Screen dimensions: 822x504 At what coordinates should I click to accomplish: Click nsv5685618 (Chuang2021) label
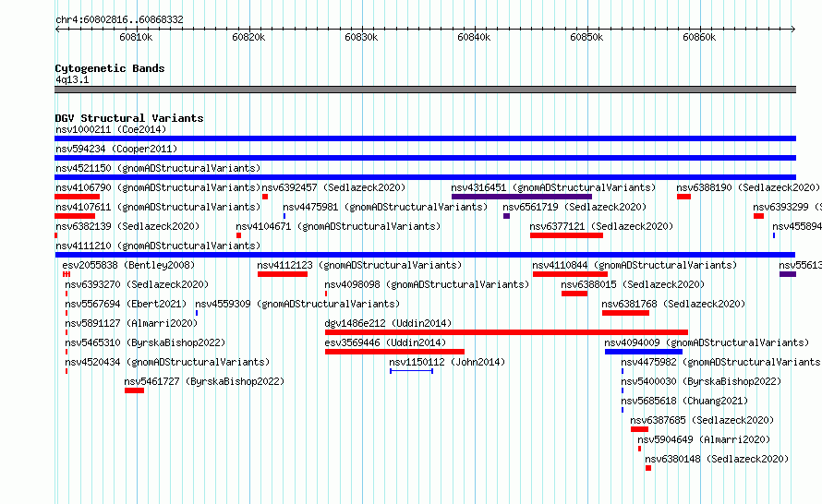pyautogui.click(x=684, y=401)
